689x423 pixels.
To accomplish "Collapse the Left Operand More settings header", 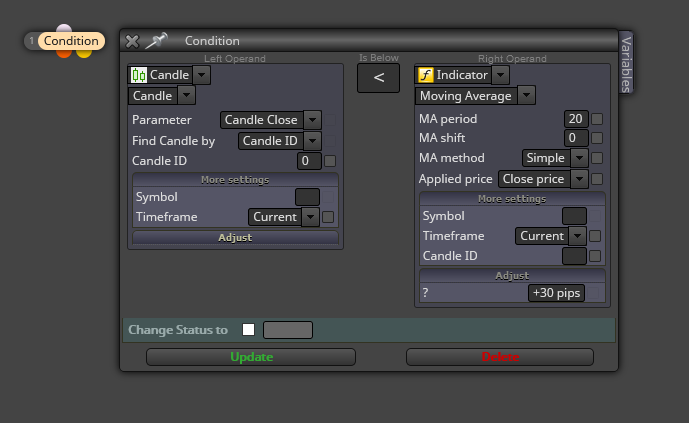I will (235, 180).
